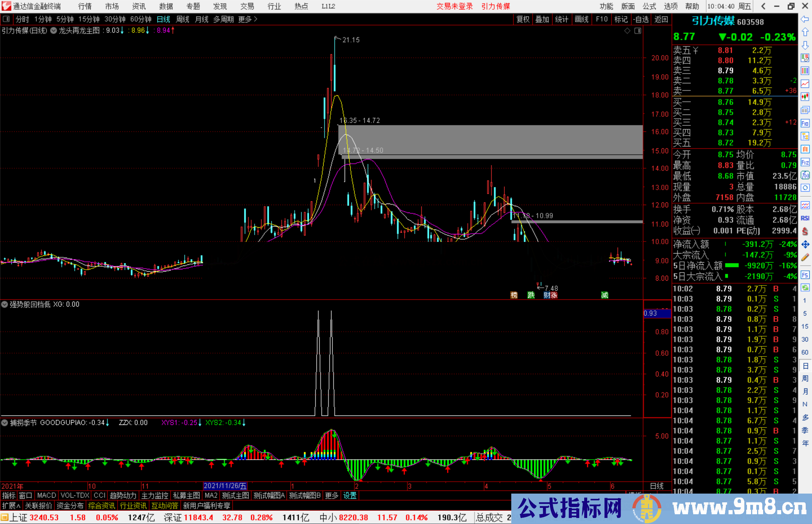The height and width of the screenshot is (524, 812).
Task: Toggle the 捕捞季节 indicator round button
Action: [5, 423]
